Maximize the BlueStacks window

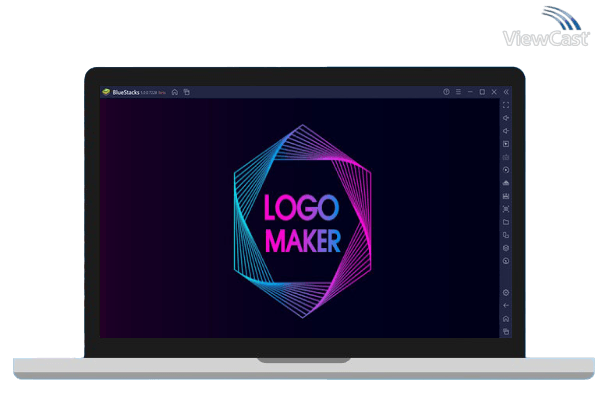[482, 92]
